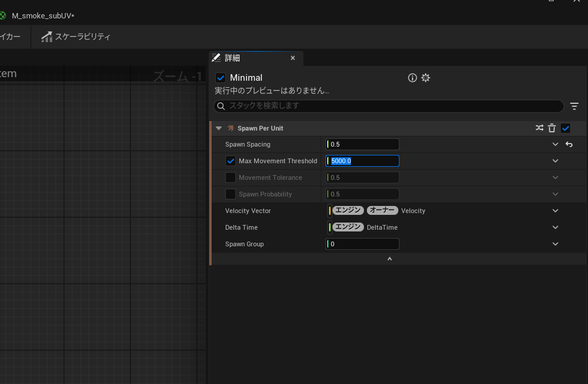Toggle the Minimal emitter checkbox

(220, 78)
